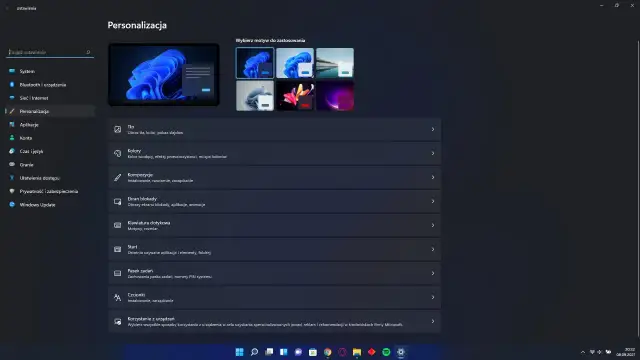Click the Kolory palette icon
The height and width of the screenshot is (360, 640).
(x=118, y=153)
